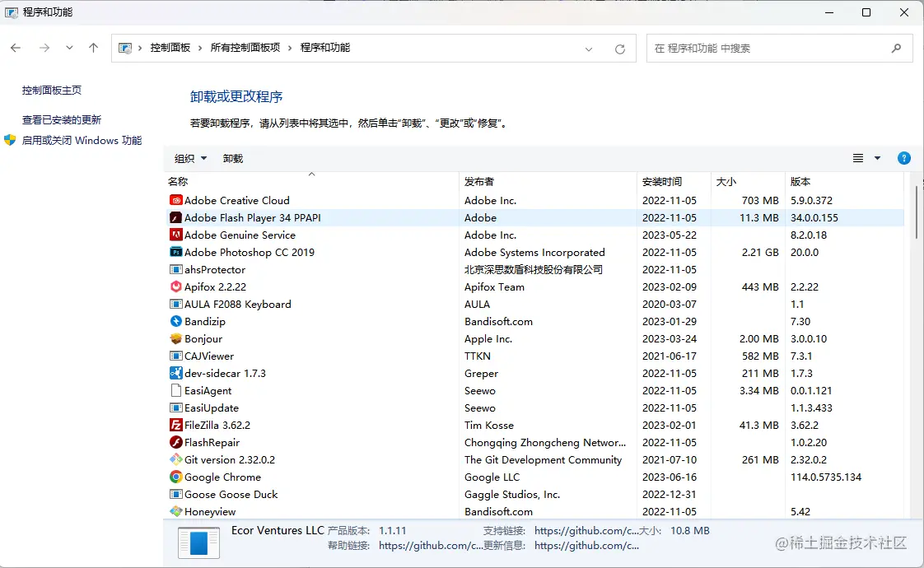Screen dimensions: 924x568
Task: Open the 帮助链接 github URL
Action: tap(430, 546)
